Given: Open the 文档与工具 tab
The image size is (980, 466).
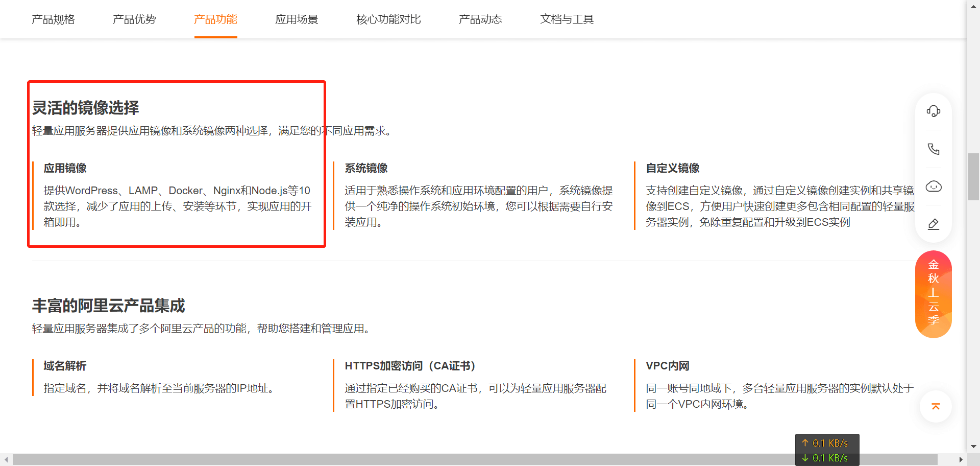Looking at the screenshot, I should (x=567, y=19).
